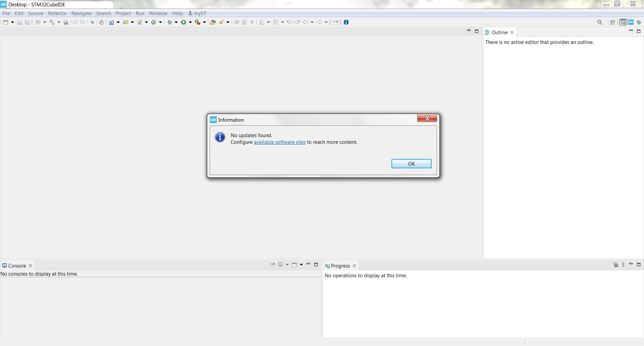The image size is (644, 346).
Task: Expand the Forward navigation history dropdown
Action: click(326, 22)
